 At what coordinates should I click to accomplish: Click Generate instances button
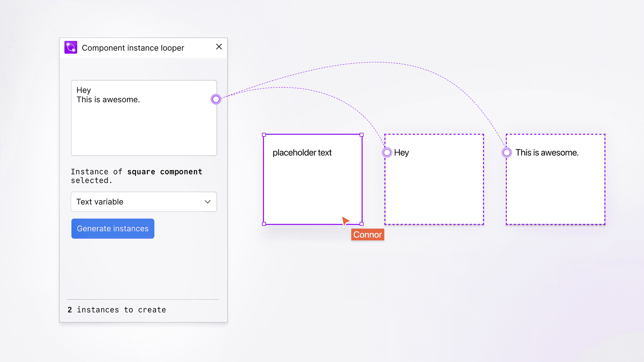tap(112, 228)
